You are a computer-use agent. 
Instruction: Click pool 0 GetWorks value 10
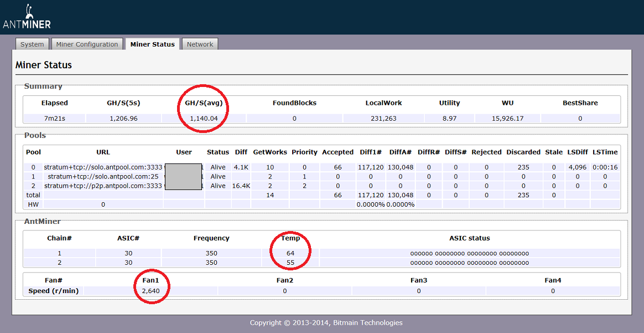coord(270,167)
